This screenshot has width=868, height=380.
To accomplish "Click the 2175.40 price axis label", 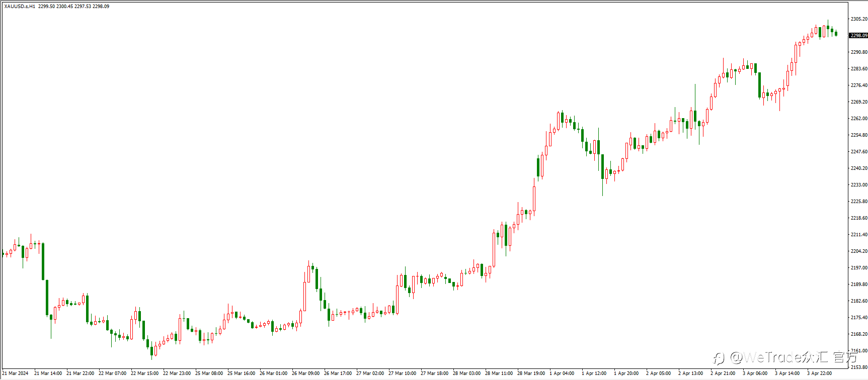I will point(859,318).
